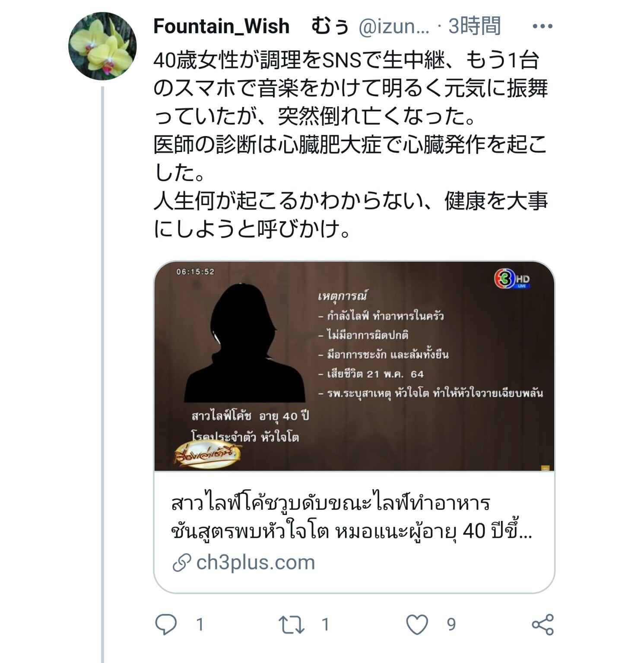Click the reply count number 1
Screen dimensions: 644x663
[200, 625]
